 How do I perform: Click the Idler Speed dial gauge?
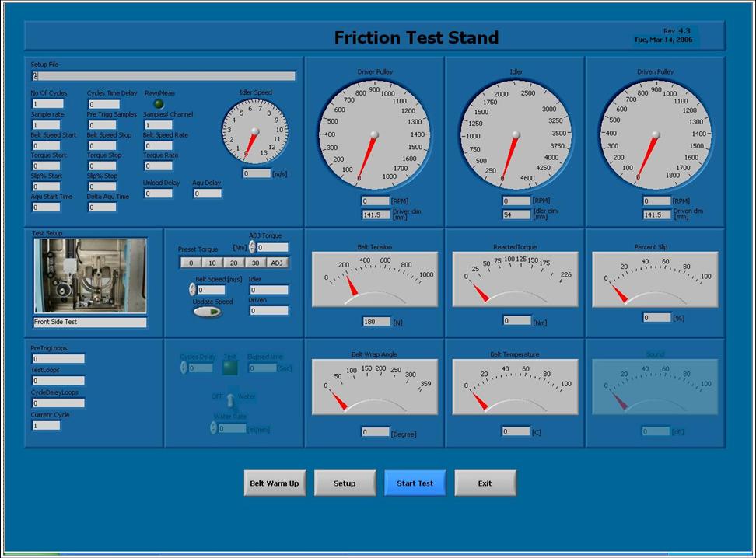click(254, 131)
